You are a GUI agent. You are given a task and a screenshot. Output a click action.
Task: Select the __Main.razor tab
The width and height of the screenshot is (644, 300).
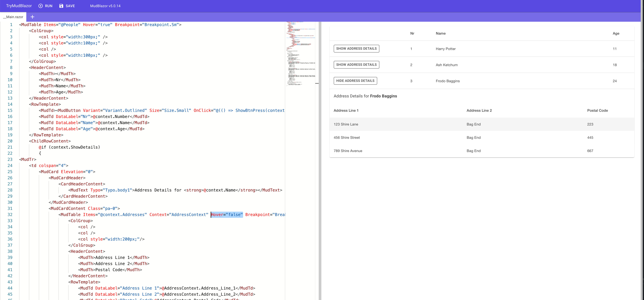(13, 17)
